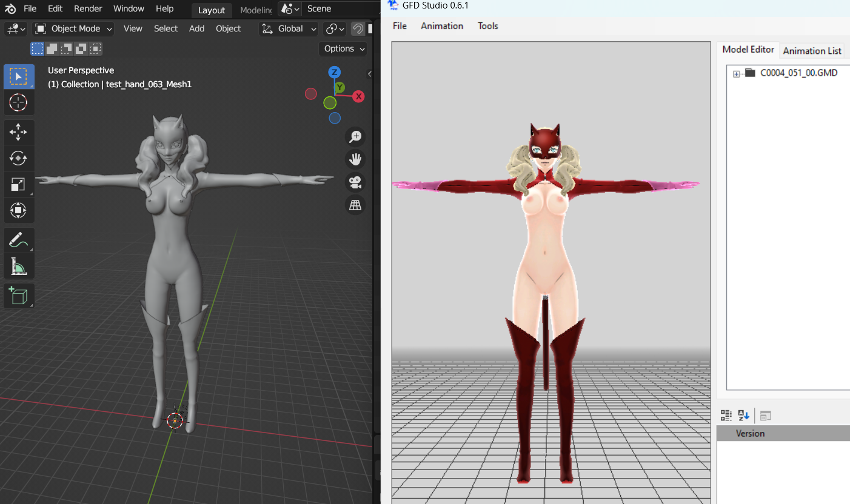The height and width of the screenshot is (504, 850).
Task: Set selection mode to new selection
Action: tap(38, 49)
